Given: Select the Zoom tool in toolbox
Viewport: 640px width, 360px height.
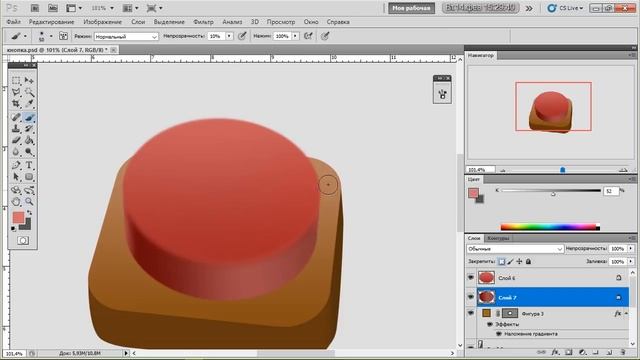Looking at the screenshot, I should (x=29, y=202).
